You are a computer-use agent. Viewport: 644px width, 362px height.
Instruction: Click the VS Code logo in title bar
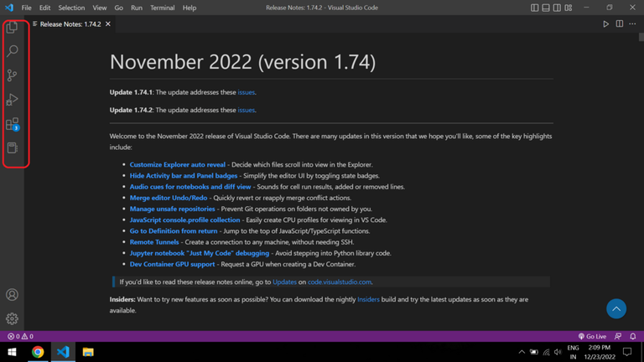9,8
